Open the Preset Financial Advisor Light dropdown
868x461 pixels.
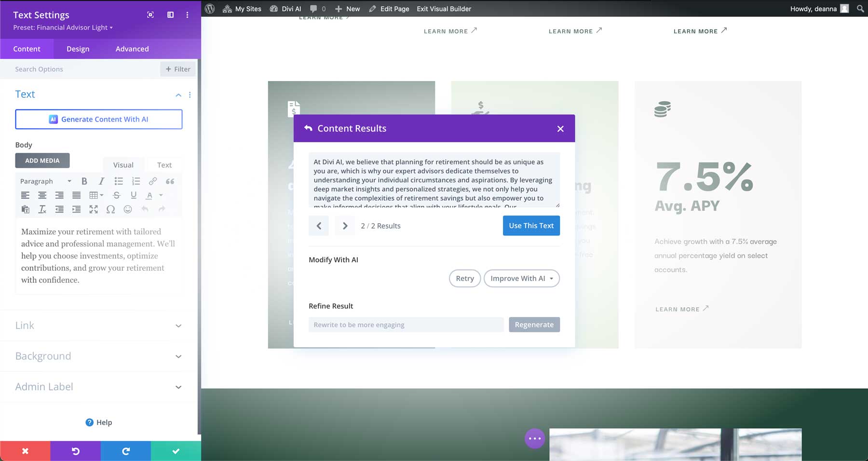coord(63,27)
